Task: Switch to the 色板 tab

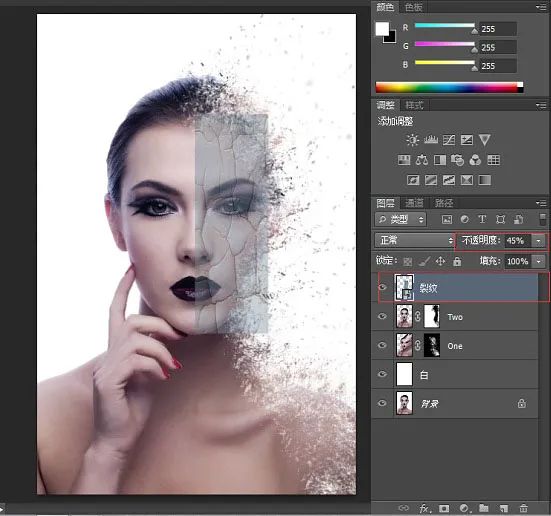Action: click(414, 7)
